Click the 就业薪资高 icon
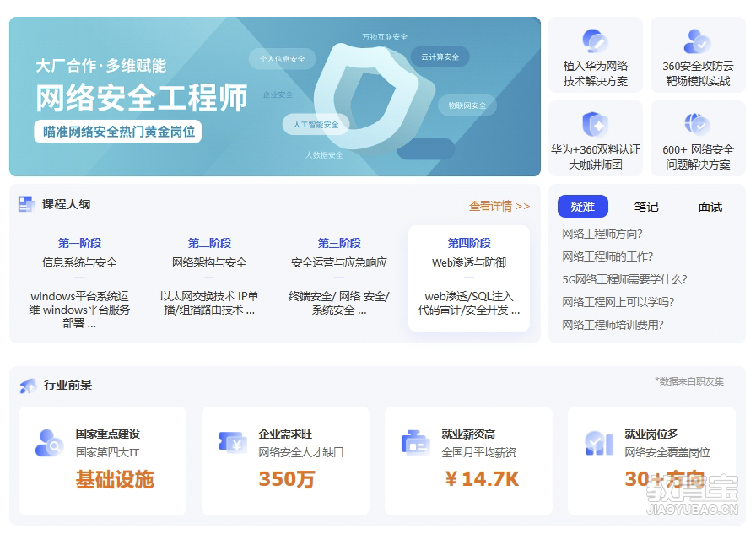 point(414,443)
